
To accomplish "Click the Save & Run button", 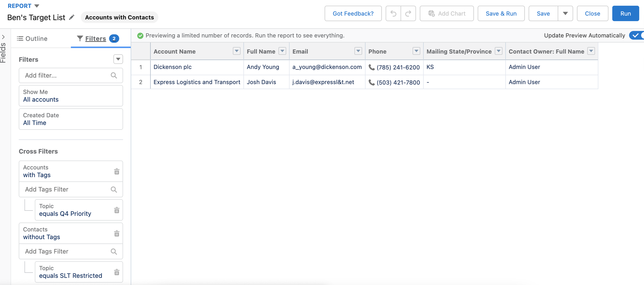I will pyautogui.click(x=501, y=13).
